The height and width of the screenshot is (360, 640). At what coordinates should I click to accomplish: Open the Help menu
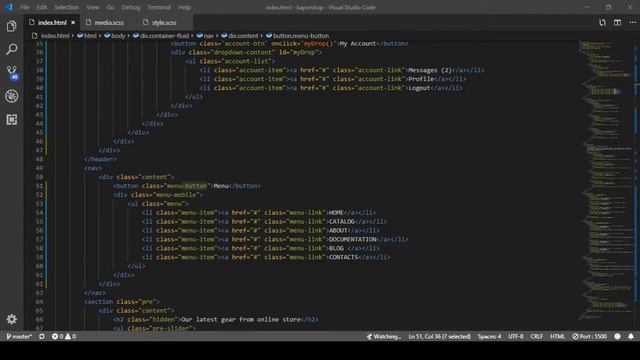click(184, 7)
